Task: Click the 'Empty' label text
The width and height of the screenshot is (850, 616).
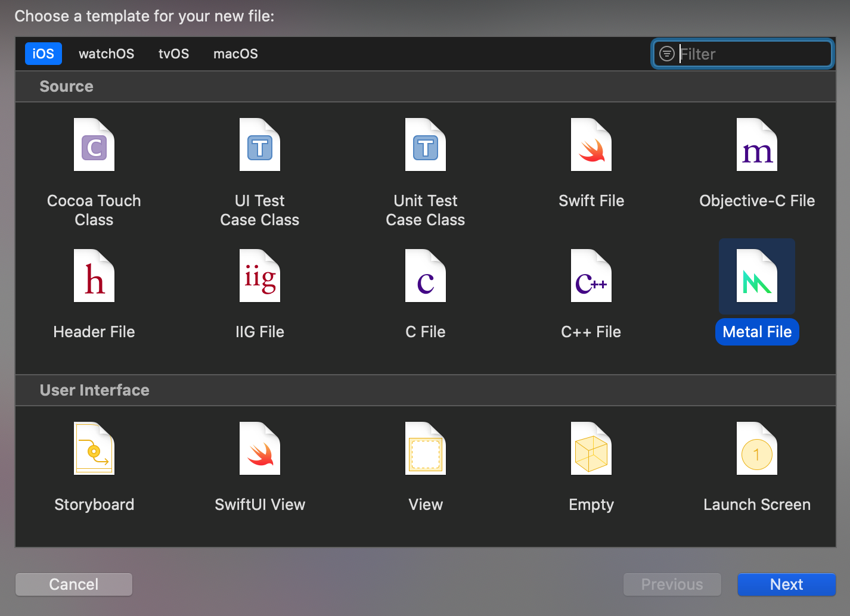Action: tap(591, 505)
